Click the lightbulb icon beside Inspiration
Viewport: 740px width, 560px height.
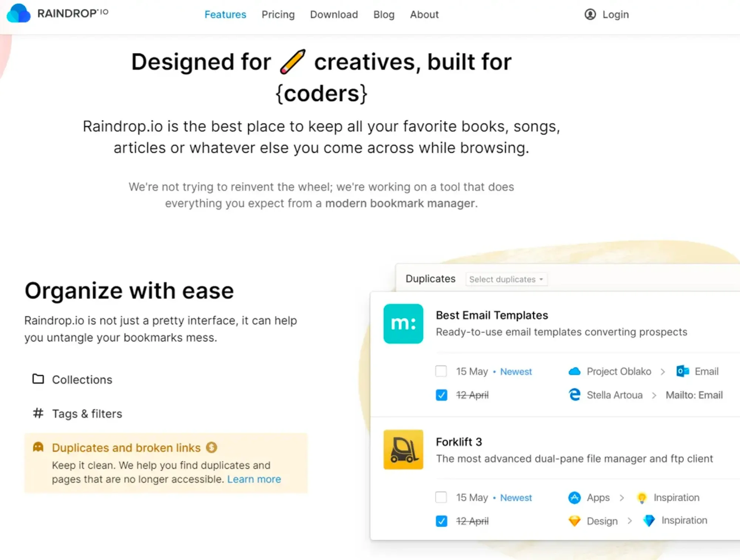click(642, 498)
